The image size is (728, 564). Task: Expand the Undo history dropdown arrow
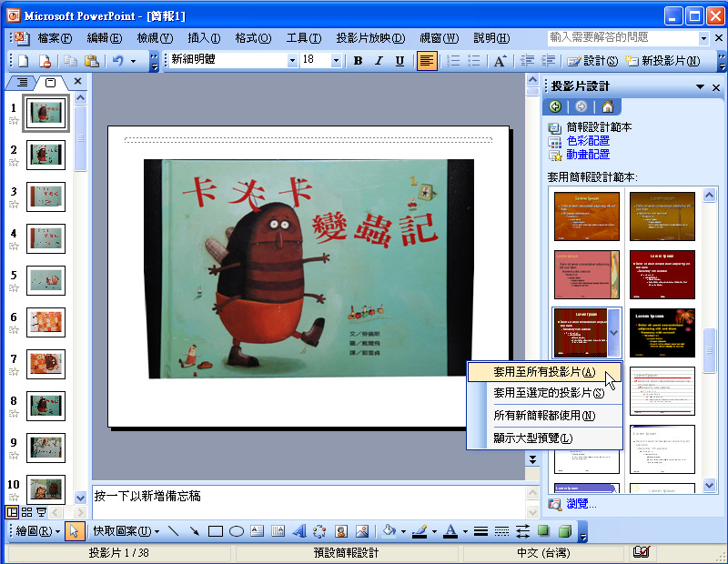(x=133, y=61)
